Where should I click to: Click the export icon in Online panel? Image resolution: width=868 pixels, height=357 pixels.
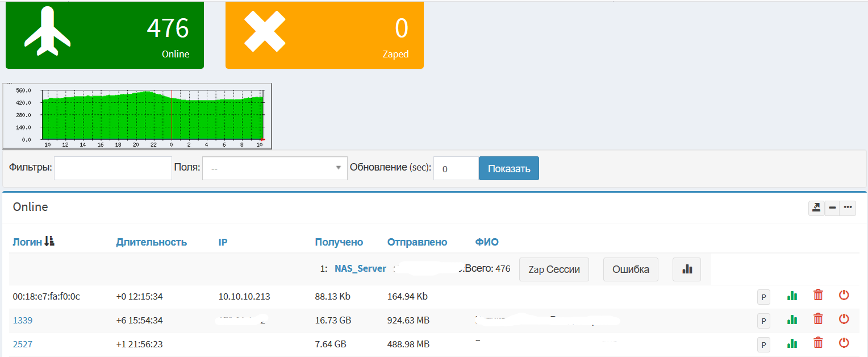[x=816, y=208]
